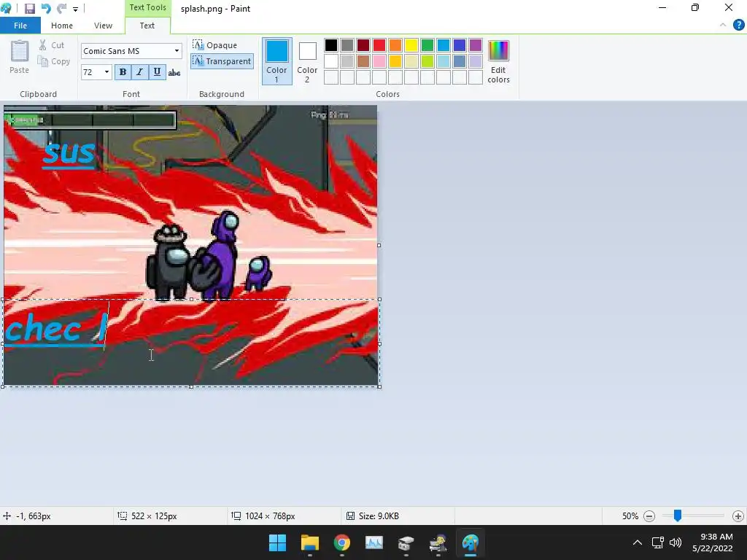The width and height of the screenshot is (747, 560).
Task: Open Customize Quick Access Toolbar dropdown
Action: [75, 9]
